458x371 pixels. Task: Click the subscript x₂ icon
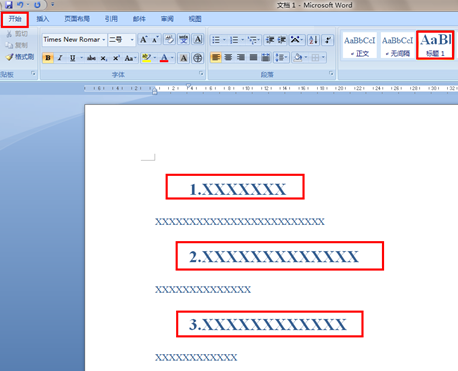[104, 58]
